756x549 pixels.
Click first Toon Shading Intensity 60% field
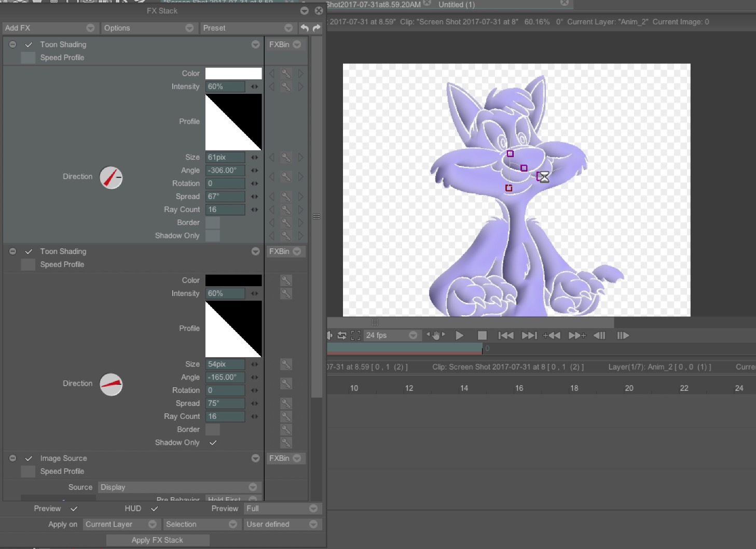(225, 87)
